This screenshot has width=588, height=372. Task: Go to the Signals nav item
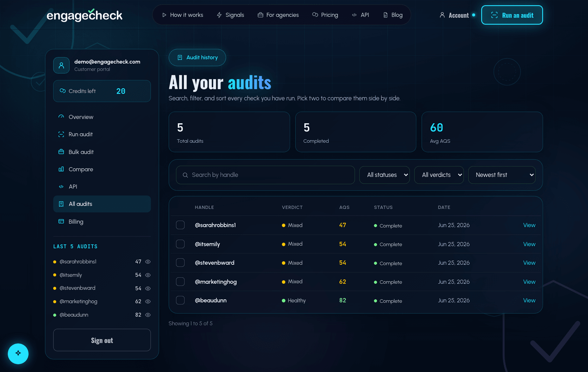(230, 15)
